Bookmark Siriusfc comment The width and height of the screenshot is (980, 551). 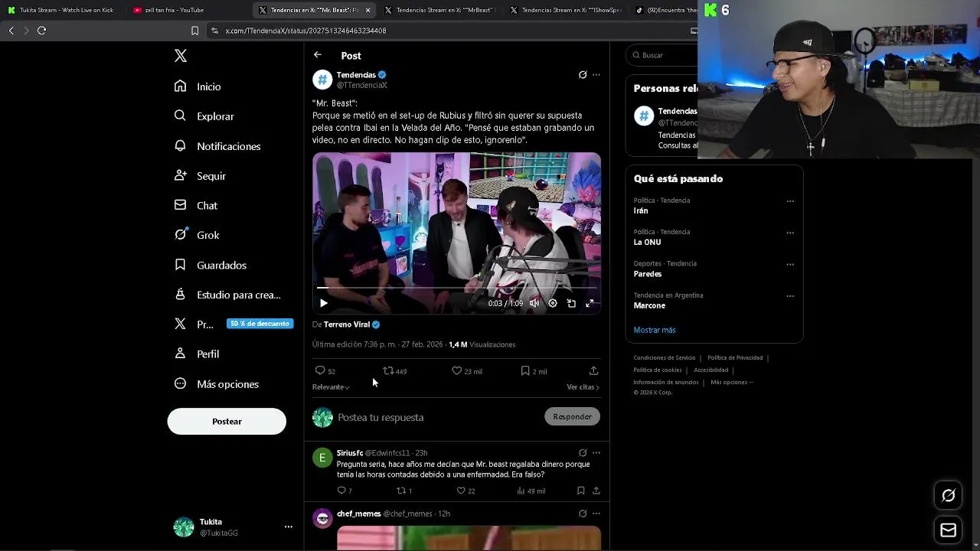click(581, 491)
